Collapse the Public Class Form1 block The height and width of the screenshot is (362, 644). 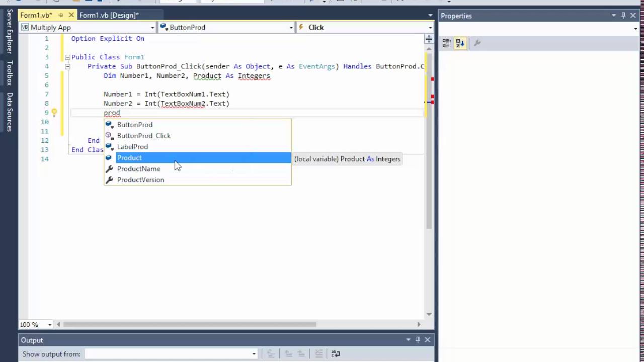coord(67,57)
